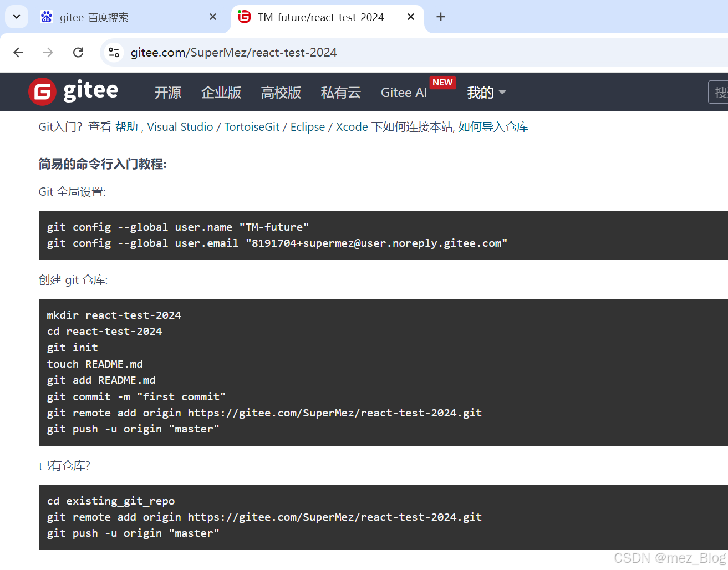Click the NEW badge on Gitee AI
728x570 pixels.
442,83
